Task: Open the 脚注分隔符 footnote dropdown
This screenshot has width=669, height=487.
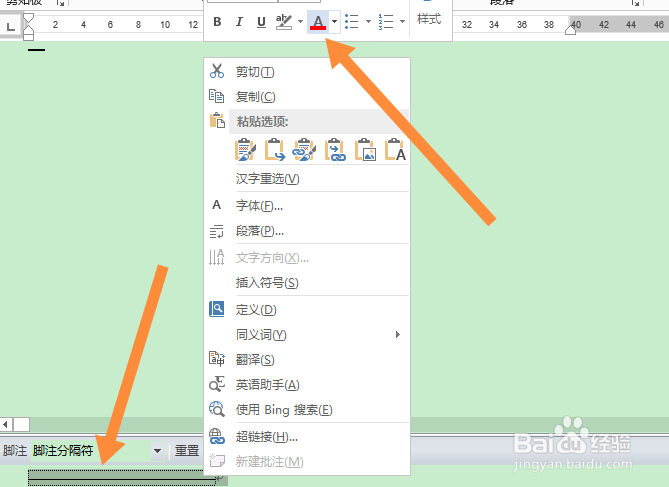Action: (157, 451)
